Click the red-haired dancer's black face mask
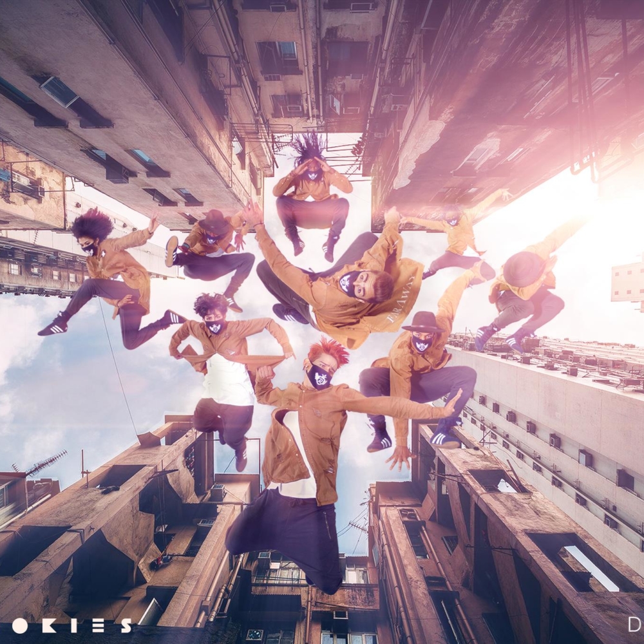This screenshot has height=644, width=644. tap(318, 375)
